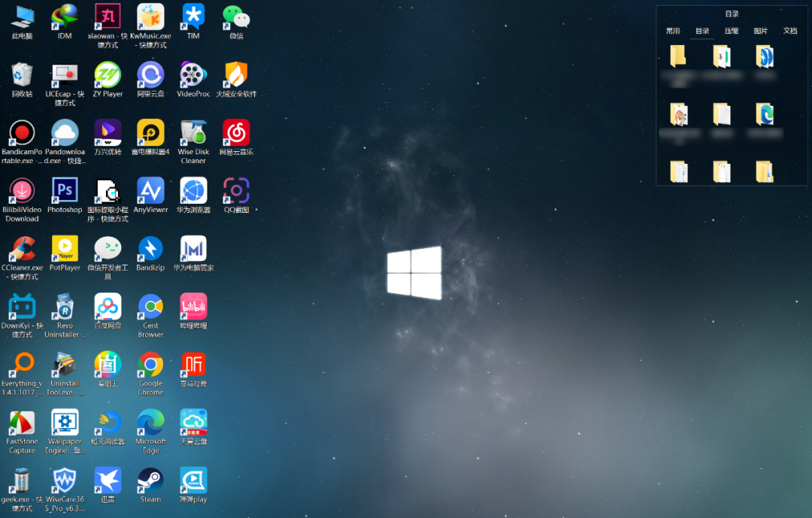Open 弹弹play player icon
Viewport: 812px width, 518px height.
pyautogui.click(x=193, y=482)
